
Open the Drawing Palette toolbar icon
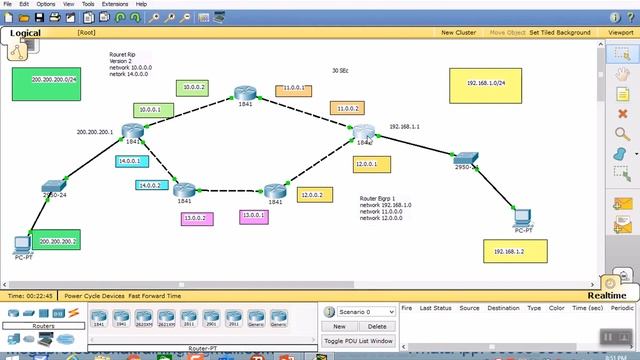[203, 18]
